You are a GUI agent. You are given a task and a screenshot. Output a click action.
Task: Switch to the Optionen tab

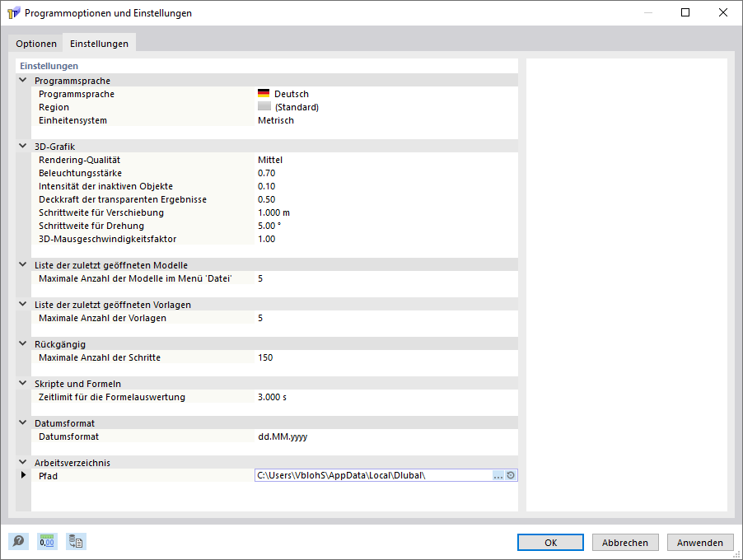click(36, 44)
